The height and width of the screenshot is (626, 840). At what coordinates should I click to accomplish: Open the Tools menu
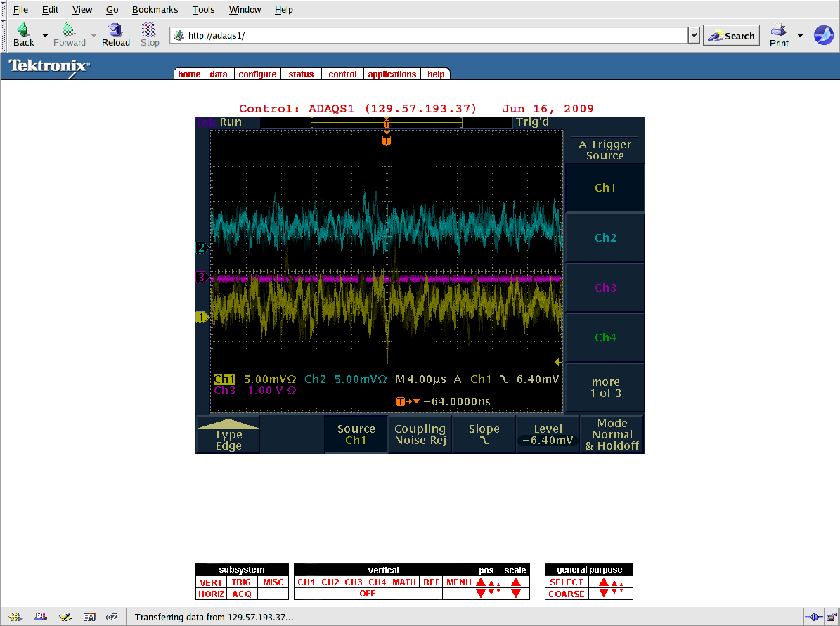(204, 10)
